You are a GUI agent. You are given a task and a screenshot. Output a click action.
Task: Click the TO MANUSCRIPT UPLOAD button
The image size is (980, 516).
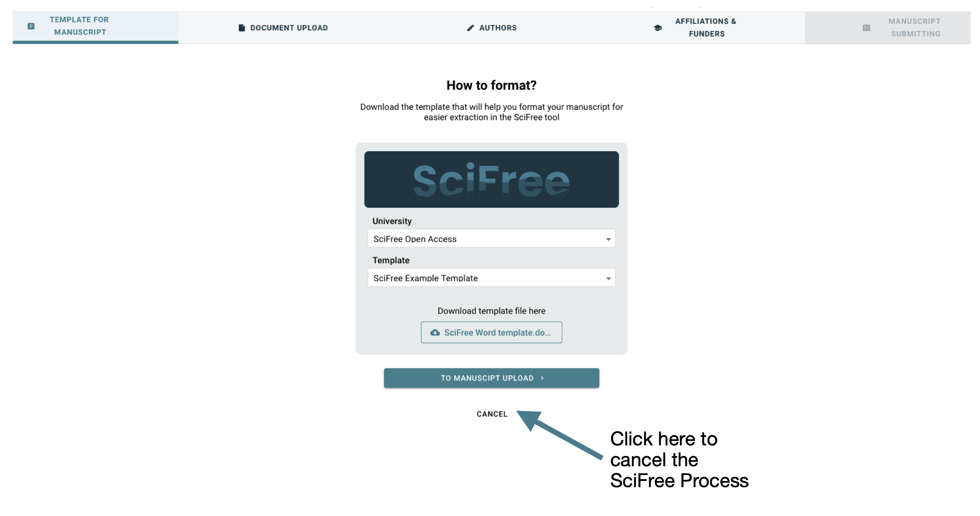(491, 377)
